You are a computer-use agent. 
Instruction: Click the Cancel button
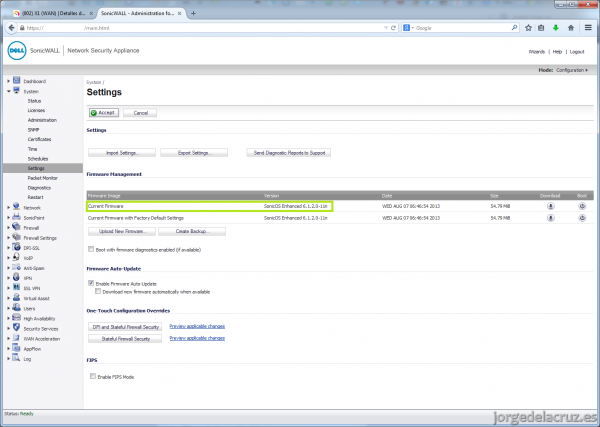pos(140,113)
